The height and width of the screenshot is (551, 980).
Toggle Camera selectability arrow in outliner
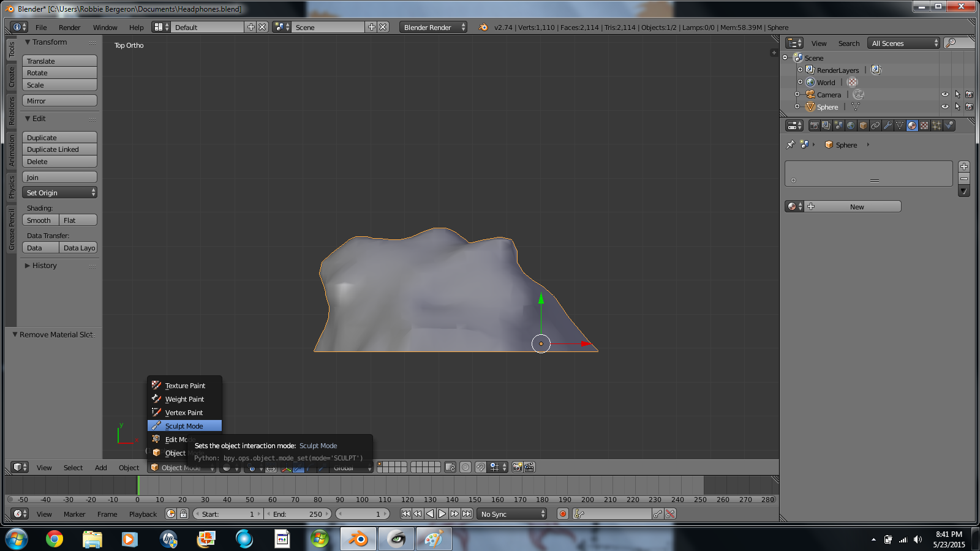(x=957, y=94)
